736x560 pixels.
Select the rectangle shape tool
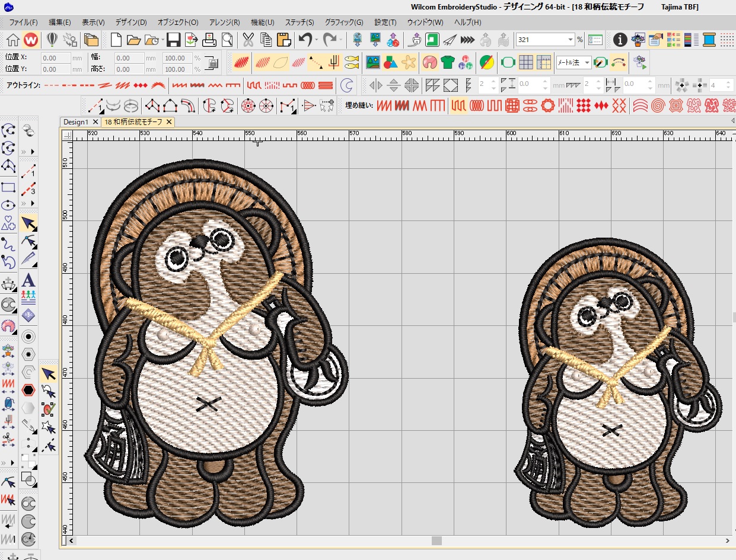point(8,187)
